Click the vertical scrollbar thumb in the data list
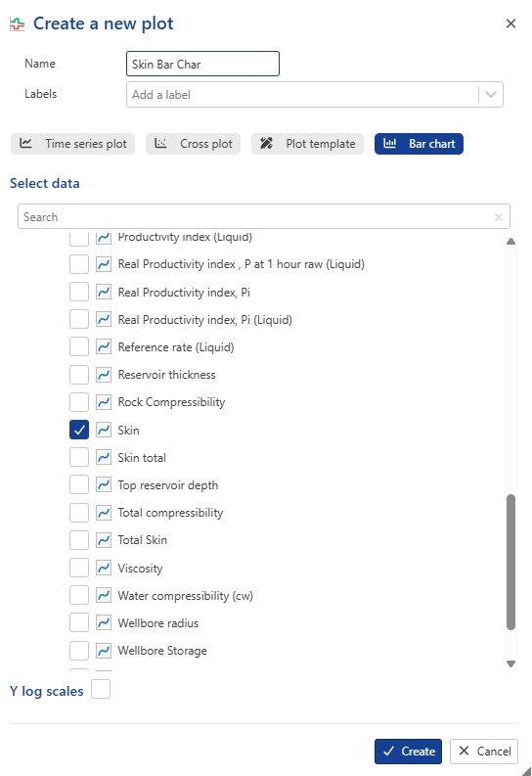 (x=511, y=562)
